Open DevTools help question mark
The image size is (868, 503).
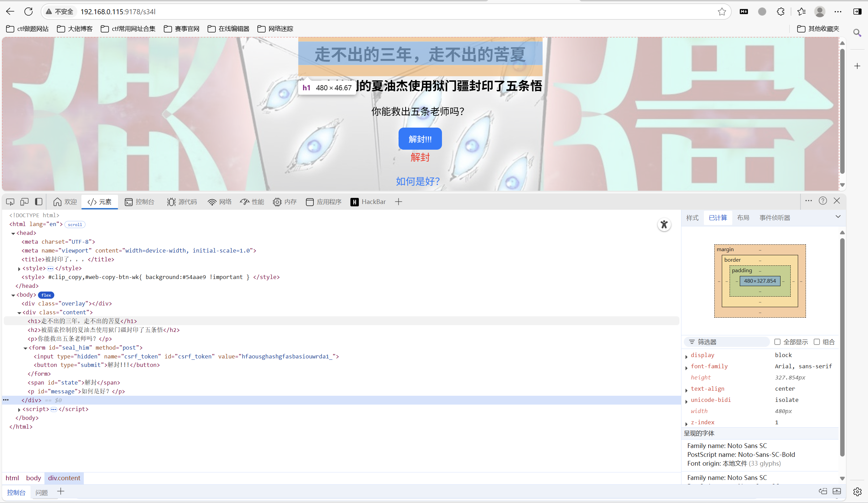[823, 201]
